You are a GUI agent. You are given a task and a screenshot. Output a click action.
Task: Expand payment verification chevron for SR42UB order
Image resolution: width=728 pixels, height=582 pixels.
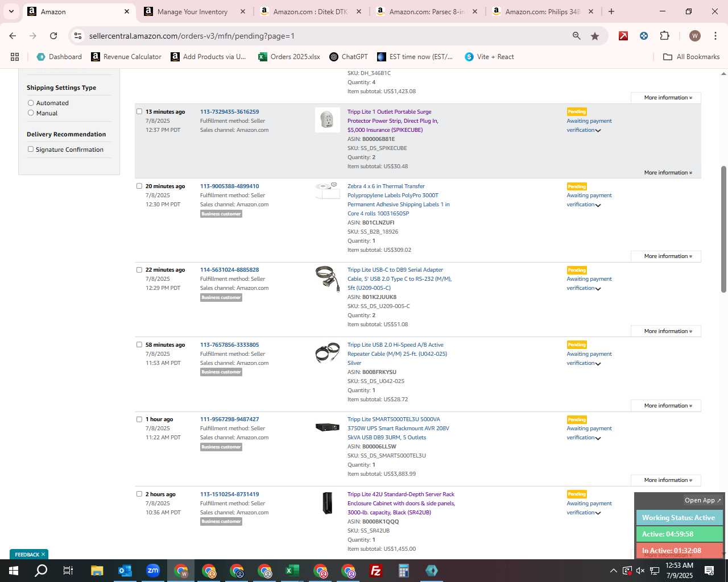pyautogui.click(x=598, y=513)
